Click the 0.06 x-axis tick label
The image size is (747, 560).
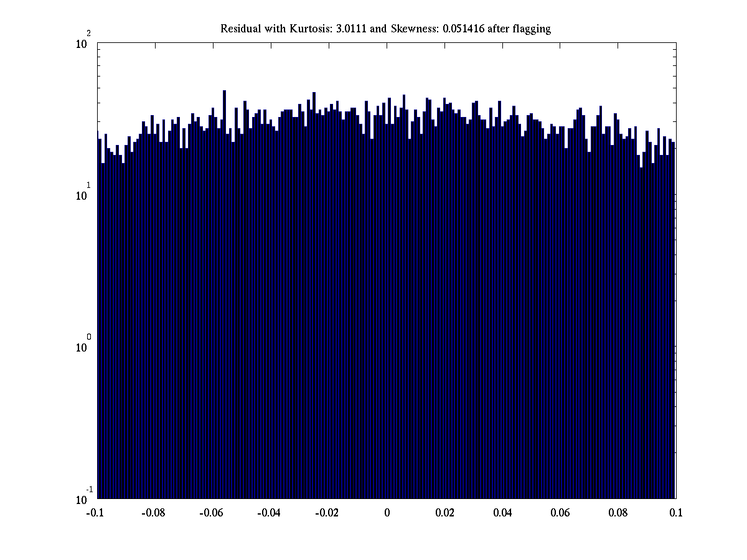point(560,513)
